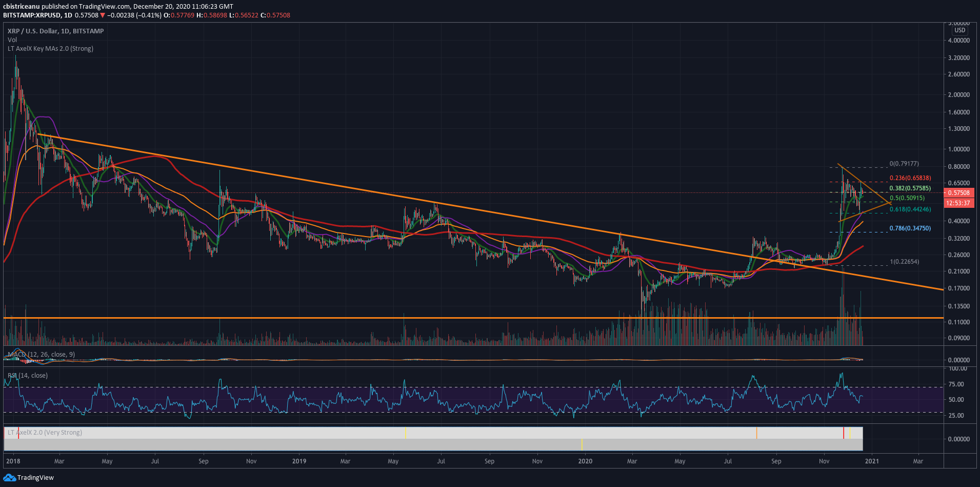Select the 0.236(0.65838) Fibonacci label
The image size is (980, 487).
coord(910,178)
